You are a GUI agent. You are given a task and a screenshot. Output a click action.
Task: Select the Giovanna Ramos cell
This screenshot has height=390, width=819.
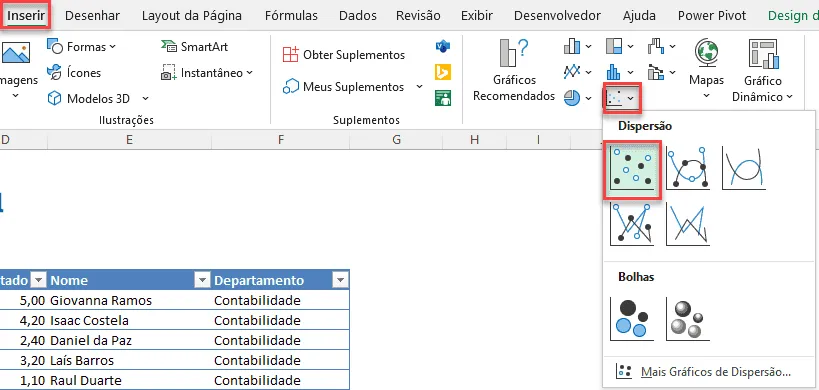tap(129, 301)
